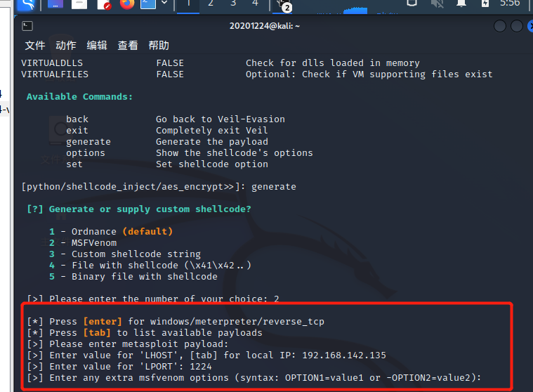Unmute the muted volume icon

[x=437, y=4]
